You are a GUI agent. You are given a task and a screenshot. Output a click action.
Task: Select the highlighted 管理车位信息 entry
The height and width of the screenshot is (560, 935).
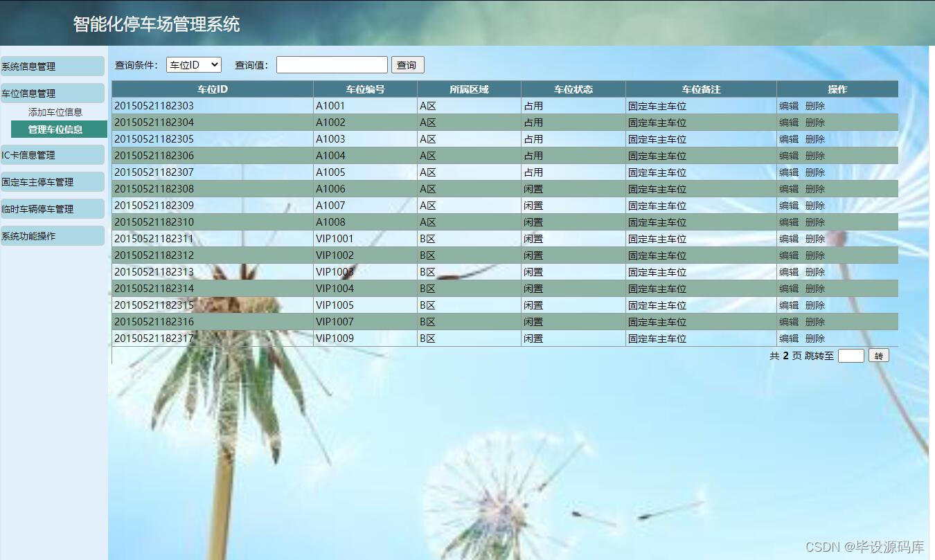click(60, 129)
